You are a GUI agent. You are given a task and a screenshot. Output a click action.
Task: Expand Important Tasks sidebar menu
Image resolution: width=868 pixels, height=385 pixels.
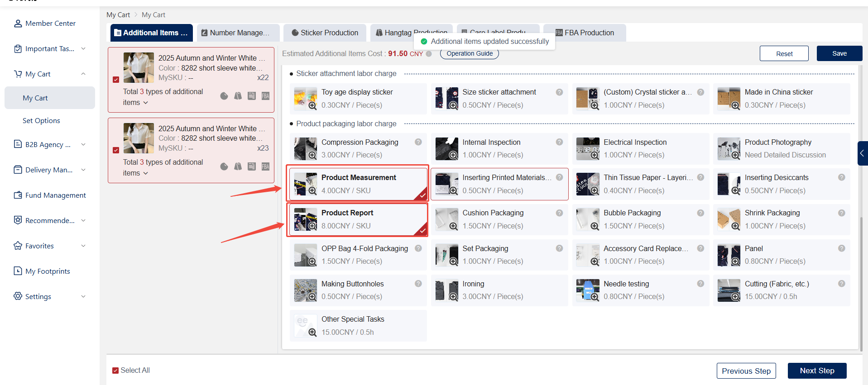point(83,48)
